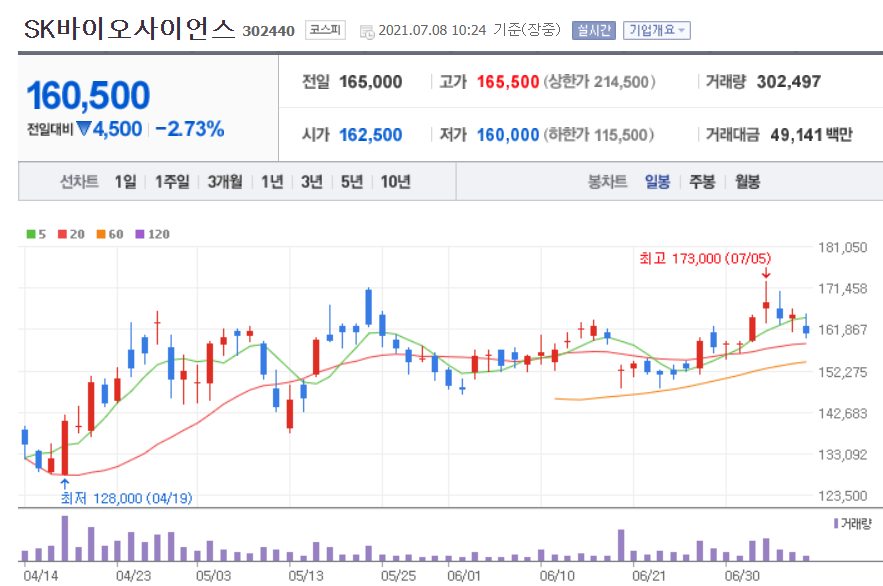Click the tall blue candlestick near 05/25
This screenshot has height=586, width=883.
click(x=369, y=307)
